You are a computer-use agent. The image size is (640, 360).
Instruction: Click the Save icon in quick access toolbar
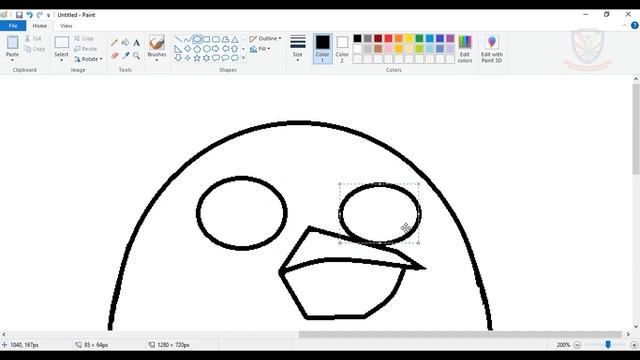click(19, 15)
